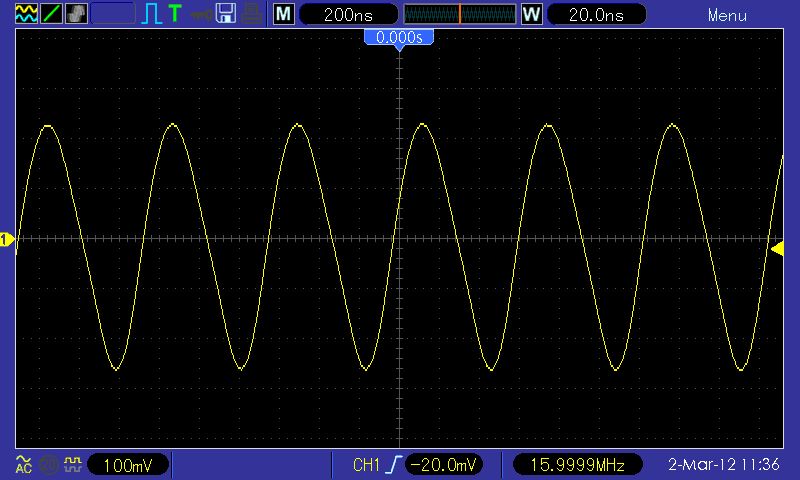The width and height of the screenshot is (800, 480).
Task: Click the rising edge trigger slope icon
Action: click(393, 465)
